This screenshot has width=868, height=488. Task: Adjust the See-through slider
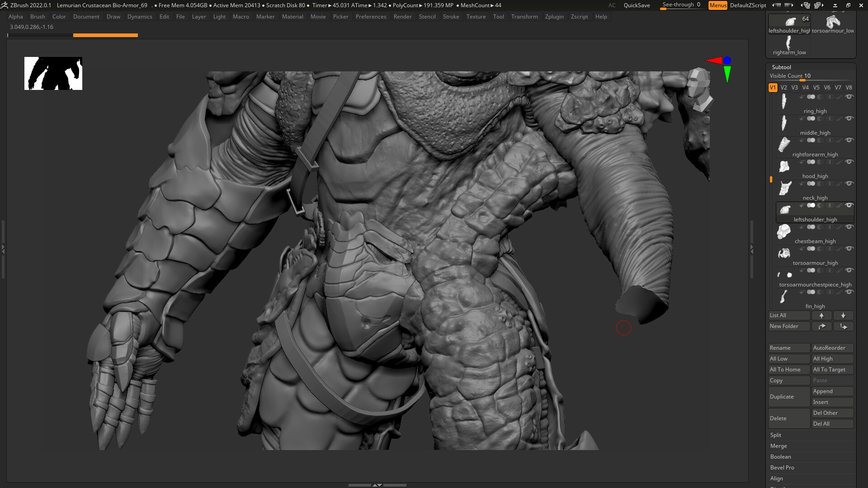coord(681,5)
